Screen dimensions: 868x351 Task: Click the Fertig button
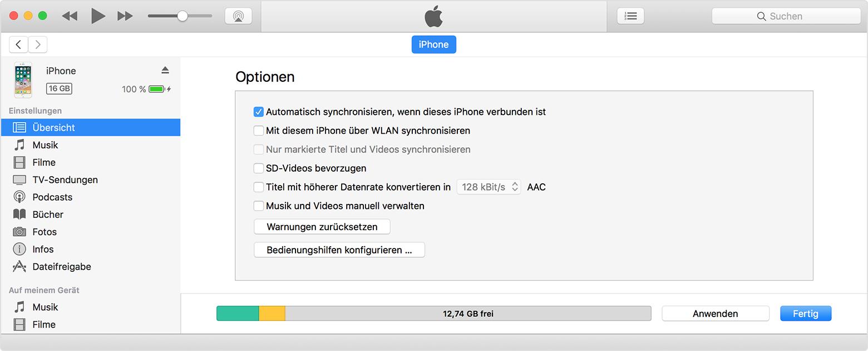coord(806,314)
